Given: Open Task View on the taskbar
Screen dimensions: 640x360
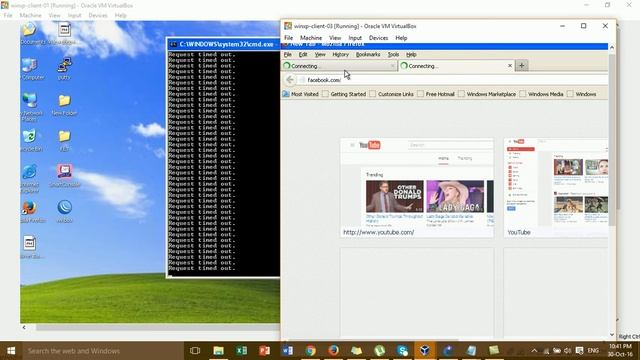Looking at the screenshot, I should point(195,351).
